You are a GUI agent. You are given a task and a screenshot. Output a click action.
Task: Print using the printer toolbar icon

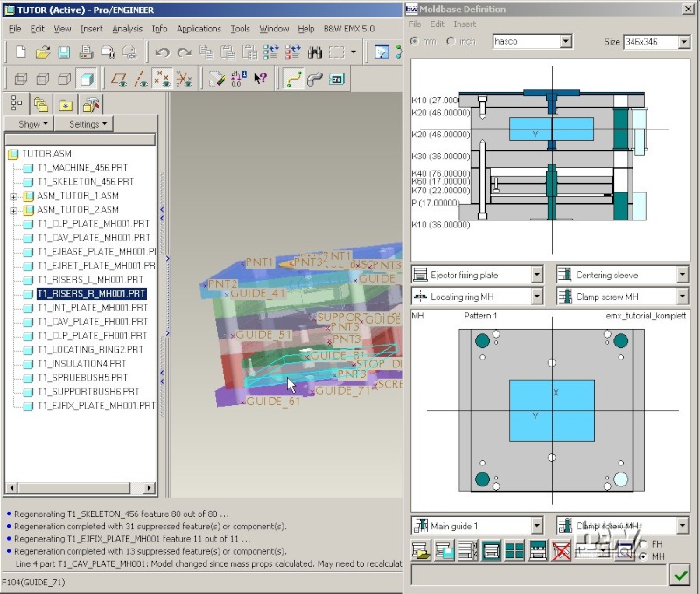tap(86, 52)
